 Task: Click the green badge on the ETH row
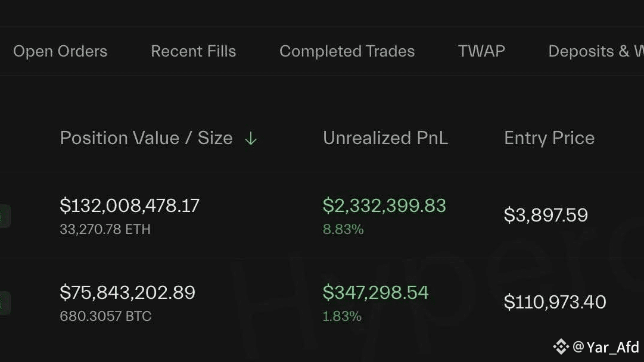click(4, 216)
